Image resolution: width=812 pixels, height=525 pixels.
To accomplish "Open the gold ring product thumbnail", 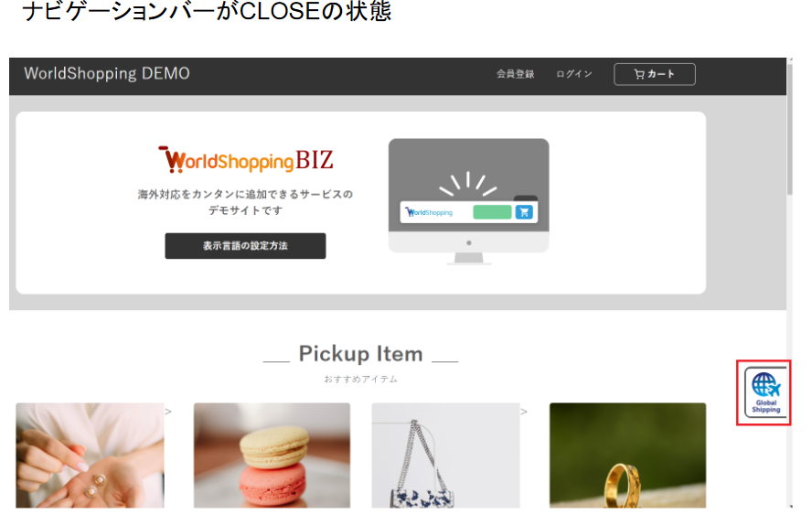I will click(x=627, y=455).
